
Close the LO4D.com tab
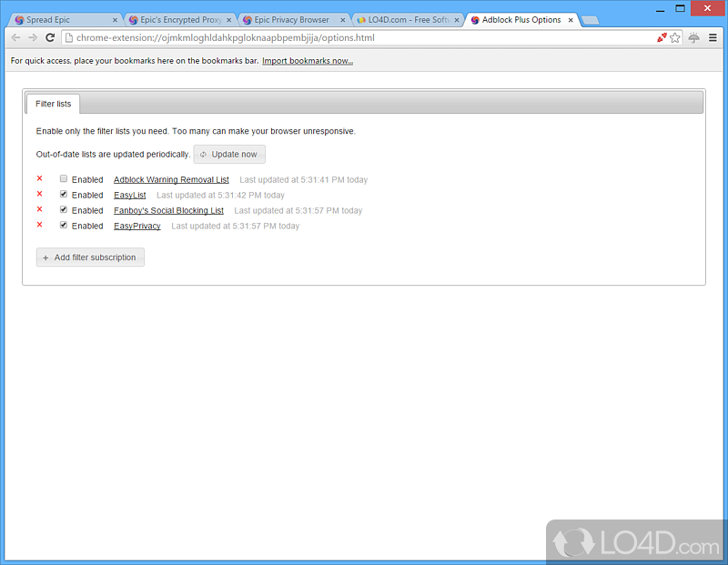point(457,20)
